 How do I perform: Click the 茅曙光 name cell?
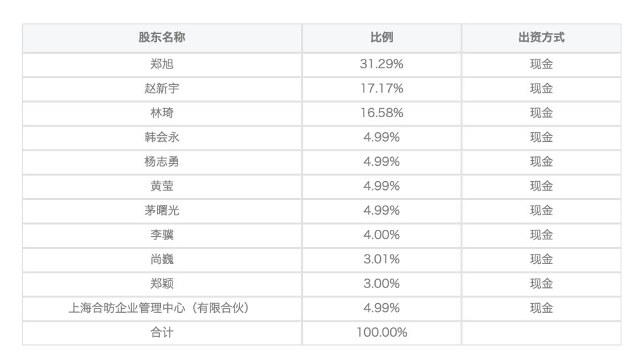pos(162,211)
